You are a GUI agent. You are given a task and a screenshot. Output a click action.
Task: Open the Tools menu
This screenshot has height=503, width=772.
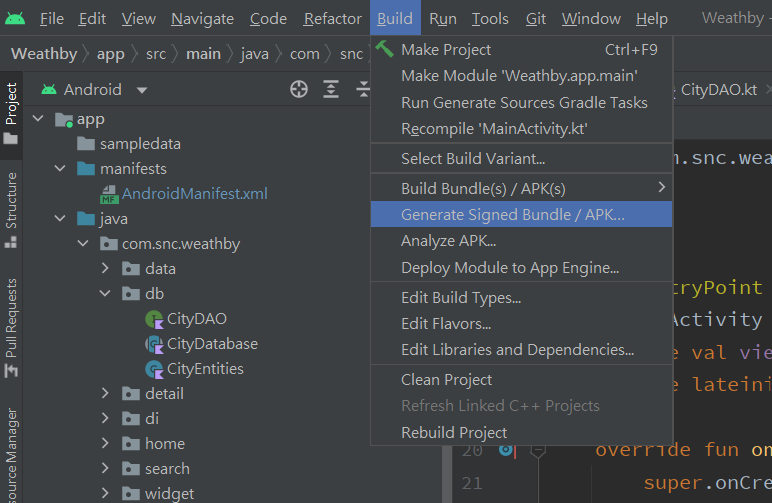pyautogui.click(x=490, y=19)
